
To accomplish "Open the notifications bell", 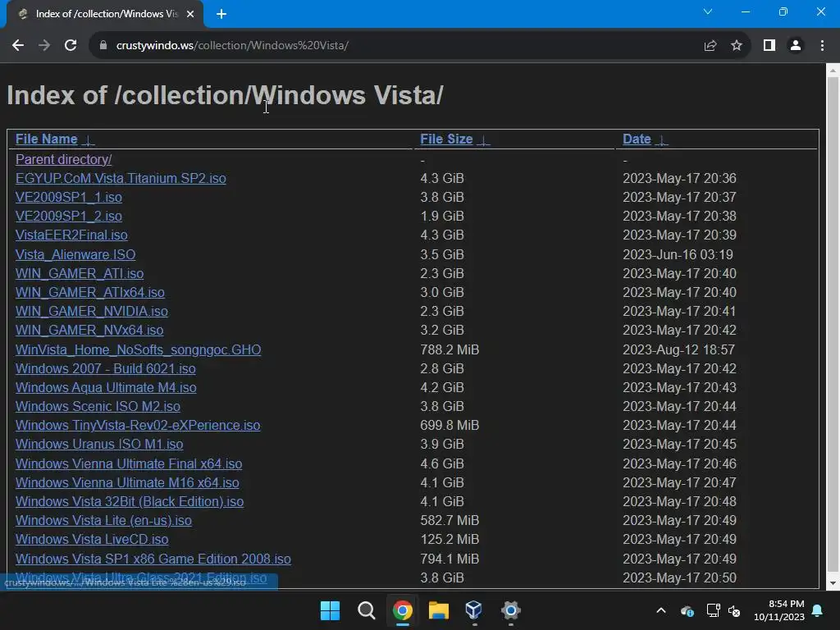I will (x=818, y=610).
